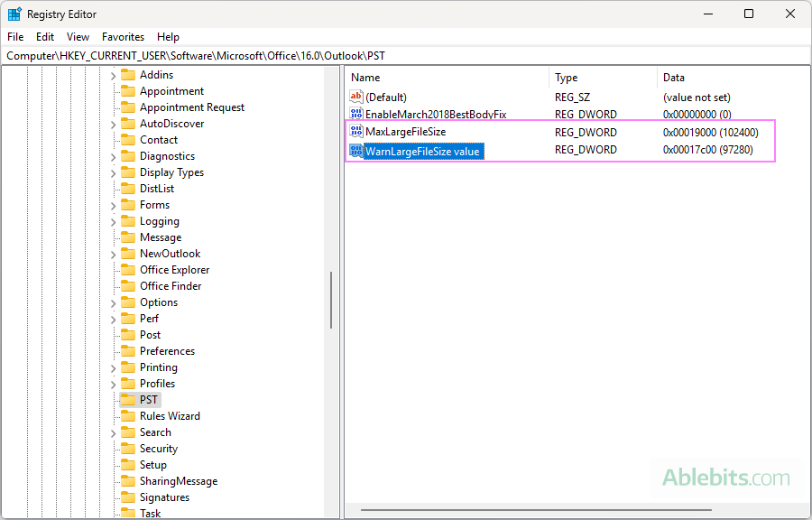Screen dimensions: 812x520
Task: Open the View menu
Action: coord(78,37)
